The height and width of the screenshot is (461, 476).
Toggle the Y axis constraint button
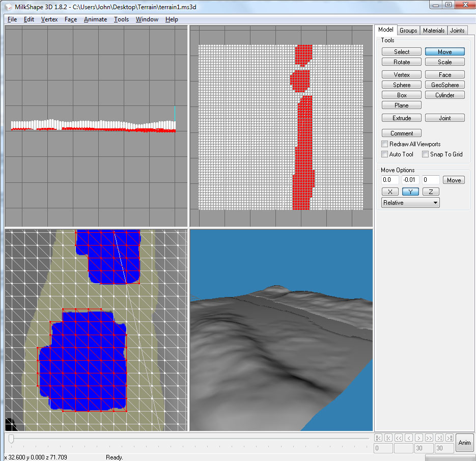click(x=410, y=192)
